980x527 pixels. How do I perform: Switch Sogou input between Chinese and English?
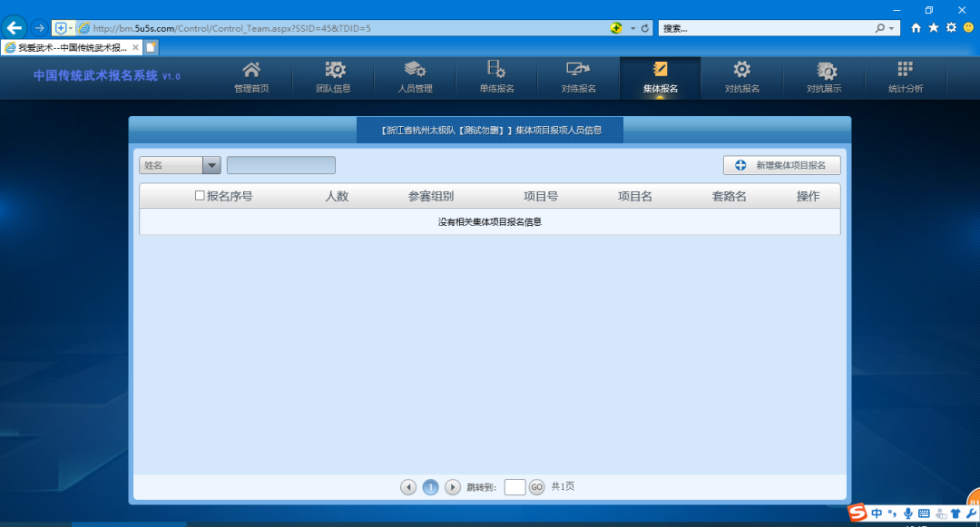pos(877,512)
